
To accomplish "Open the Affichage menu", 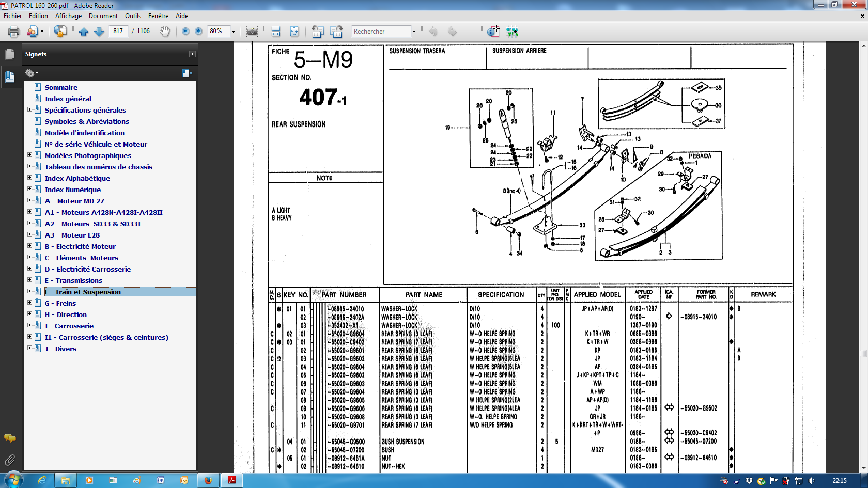I will tap(69, 16).
